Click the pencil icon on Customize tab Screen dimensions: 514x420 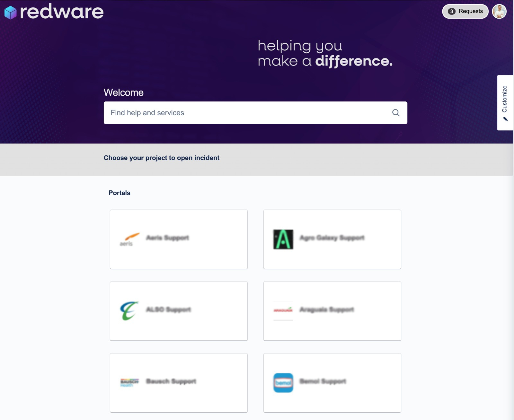pos(505,119)
